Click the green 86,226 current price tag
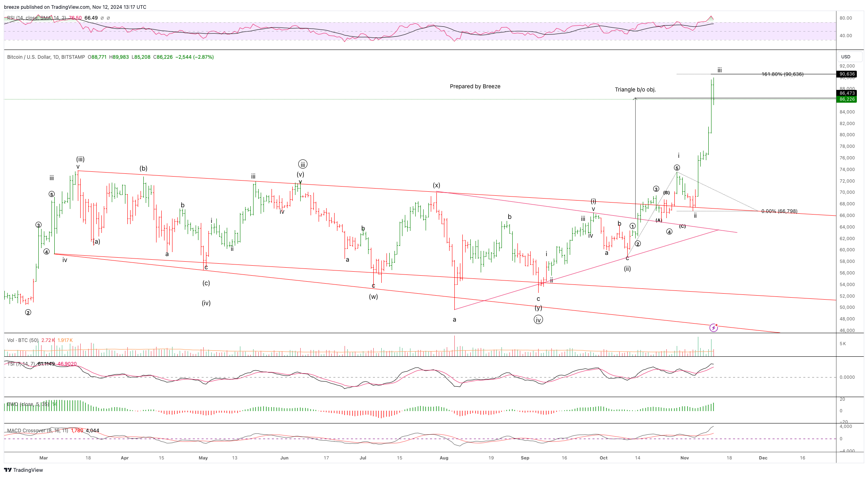 pos(847,99)
